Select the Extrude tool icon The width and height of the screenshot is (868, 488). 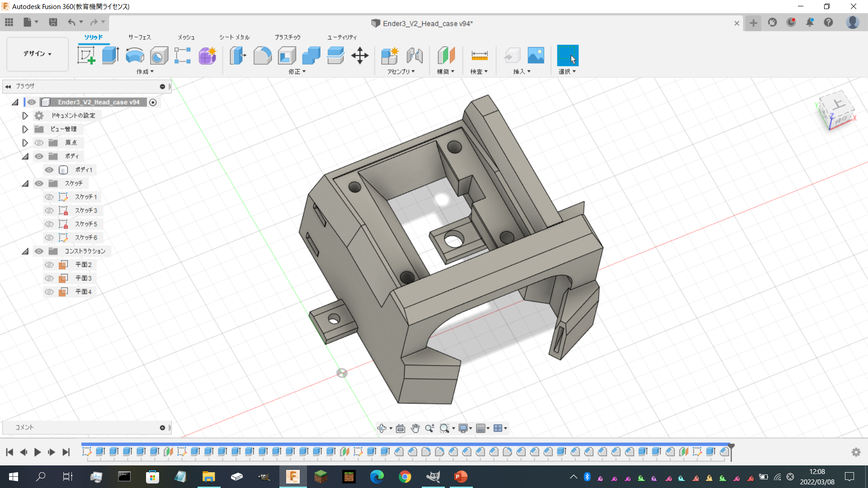(110, 56)
